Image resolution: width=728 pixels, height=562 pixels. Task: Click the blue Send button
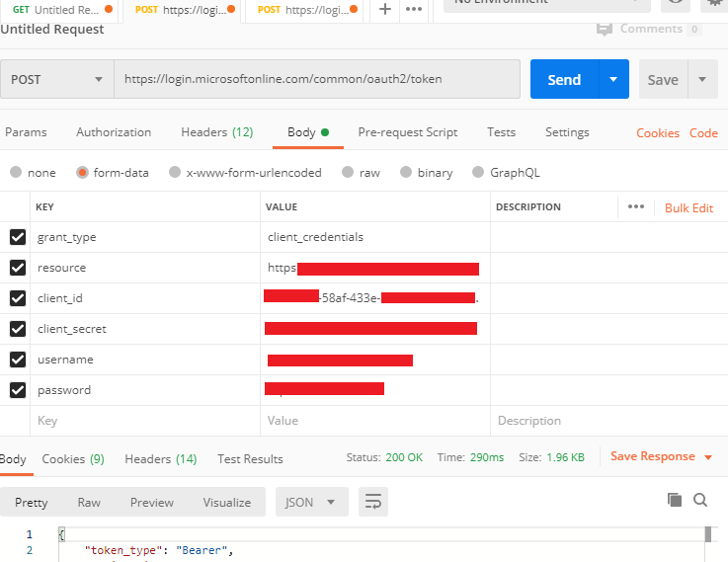click(x=564, y=79)
